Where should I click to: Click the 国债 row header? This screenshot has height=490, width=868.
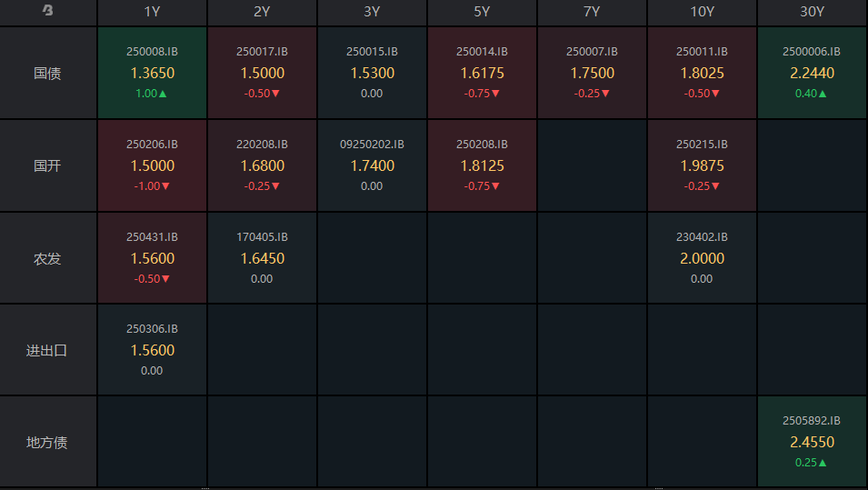(47, 73)
